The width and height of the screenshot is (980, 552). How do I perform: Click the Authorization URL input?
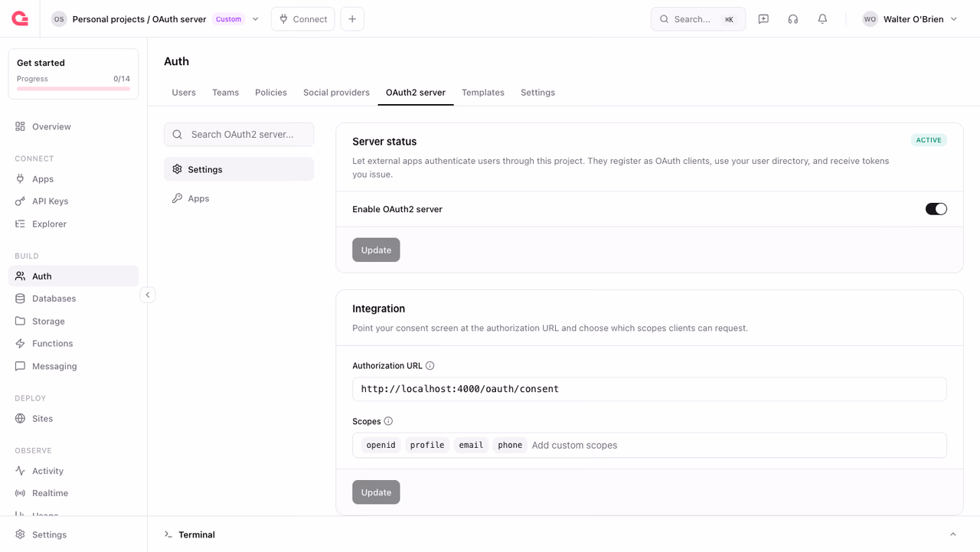pyautogui.click(x=649, y=389)
